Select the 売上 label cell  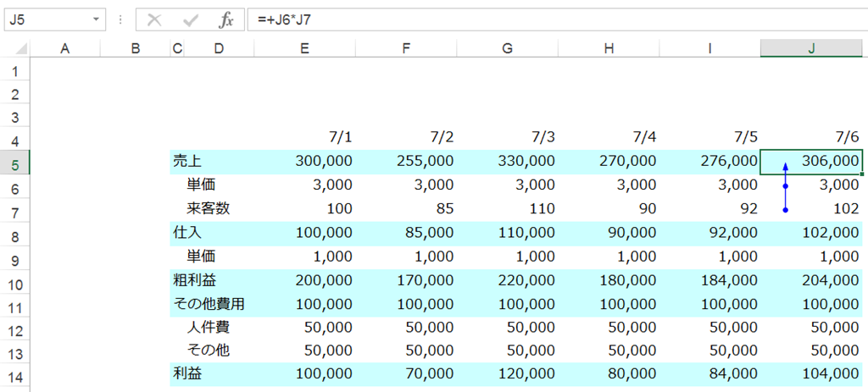[x=213, y=162]
